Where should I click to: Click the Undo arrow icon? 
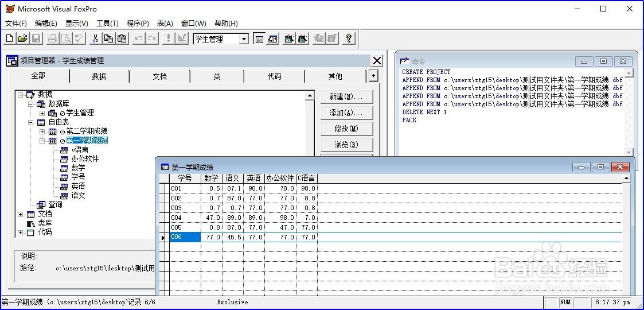[139, 38]
